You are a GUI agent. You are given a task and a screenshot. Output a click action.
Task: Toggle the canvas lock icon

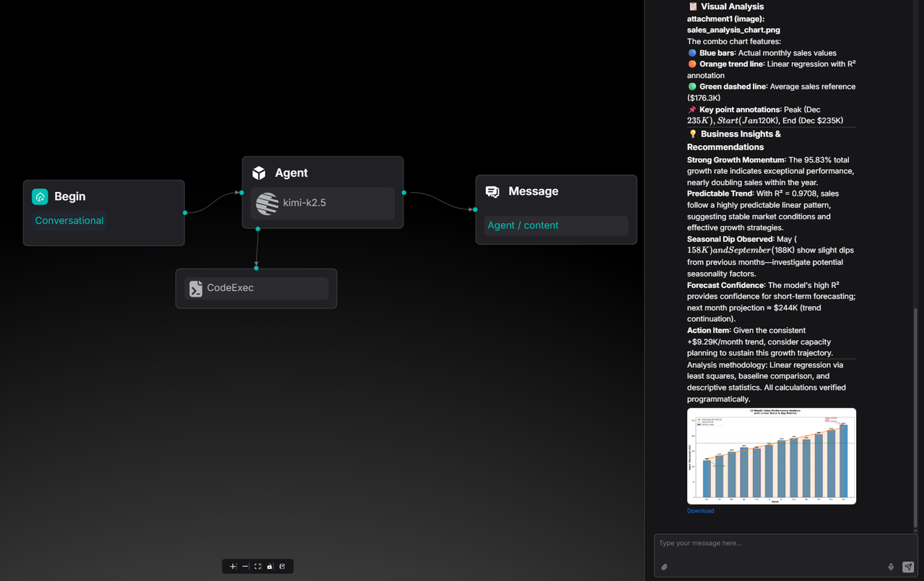pos(270,567)
